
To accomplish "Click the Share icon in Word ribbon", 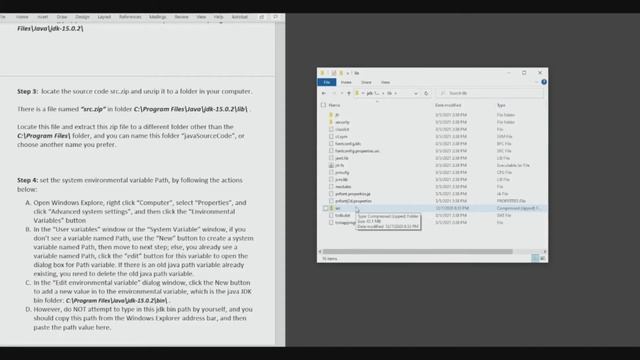I will tap(262, 17).
